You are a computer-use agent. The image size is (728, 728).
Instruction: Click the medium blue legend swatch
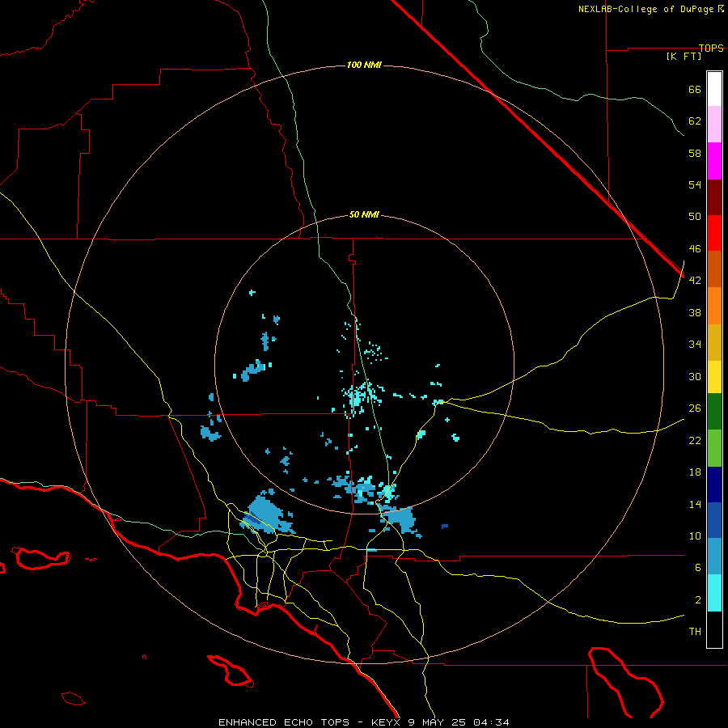tap(714, 520)
